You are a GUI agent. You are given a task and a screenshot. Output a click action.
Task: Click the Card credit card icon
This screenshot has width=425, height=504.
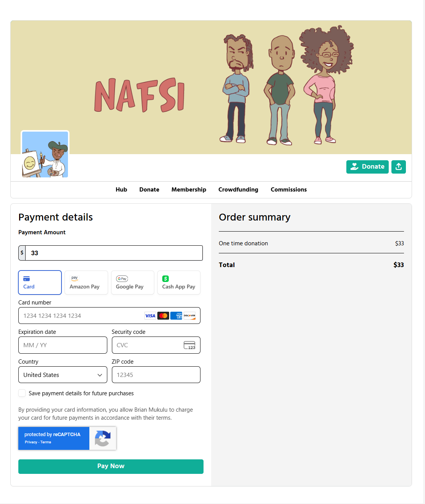(26, 279)
